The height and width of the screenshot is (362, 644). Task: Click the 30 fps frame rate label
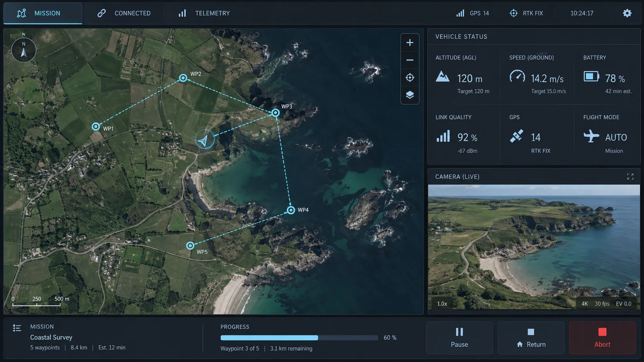[x=602, y=304]
